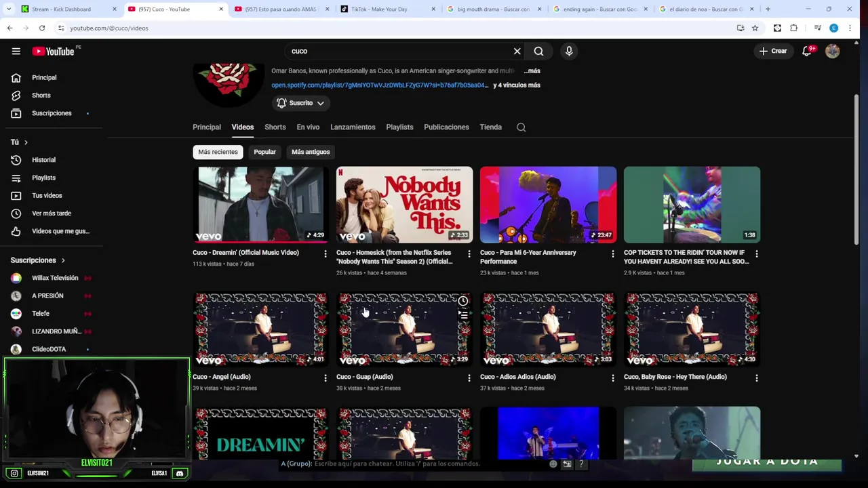
Task: Open more options for COP TICKETS video
Action: [x=756, y=254]
